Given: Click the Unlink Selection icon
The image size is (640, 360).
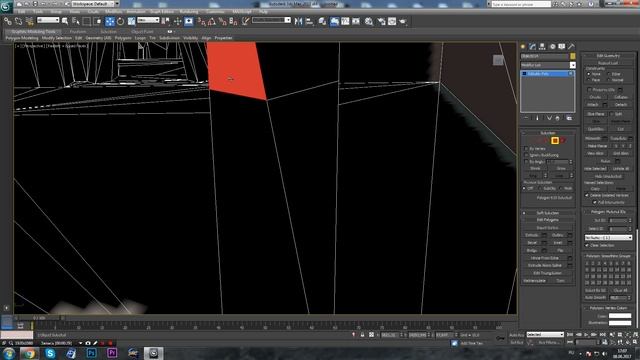Looking at the screenshot, I should pyautogui.click(x=18, y=21).
